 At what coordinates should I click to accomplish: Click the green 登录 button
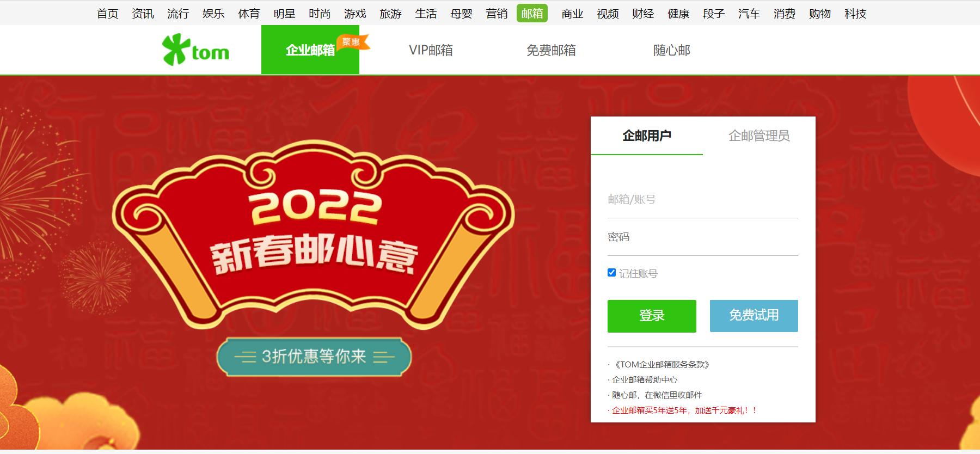point(652,316)
